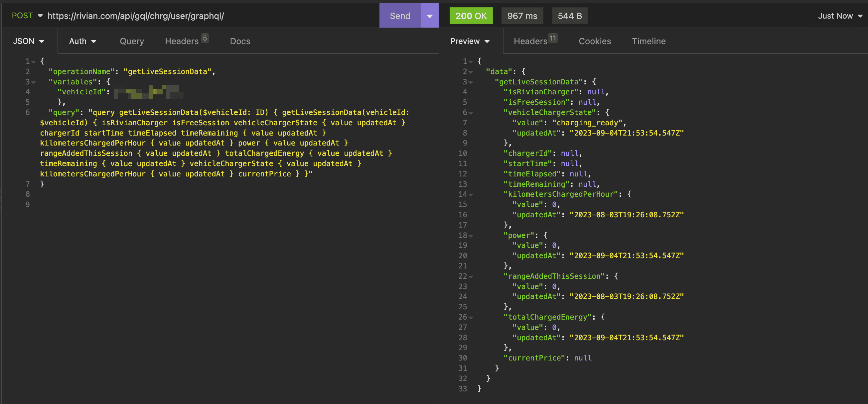Click the "getLiveSessionData" operation name value

click(168, 71)
